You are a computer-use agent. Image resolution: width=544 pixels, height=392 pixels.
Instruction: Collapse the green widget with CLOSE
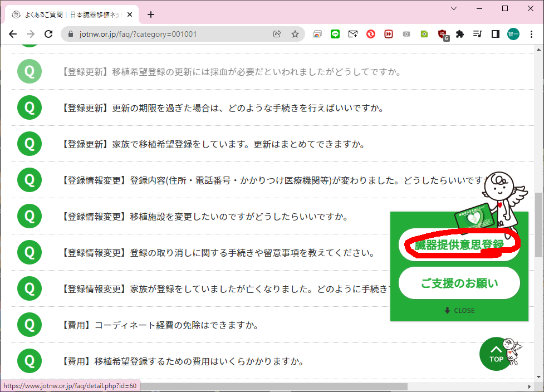click(459, 310)
